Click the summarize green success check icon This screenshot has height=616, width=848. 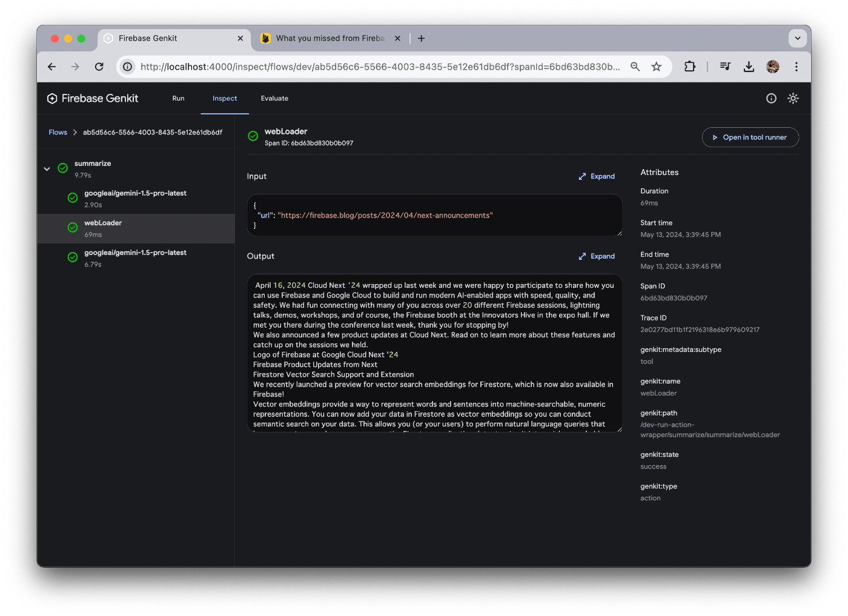[x=62, y=168]
